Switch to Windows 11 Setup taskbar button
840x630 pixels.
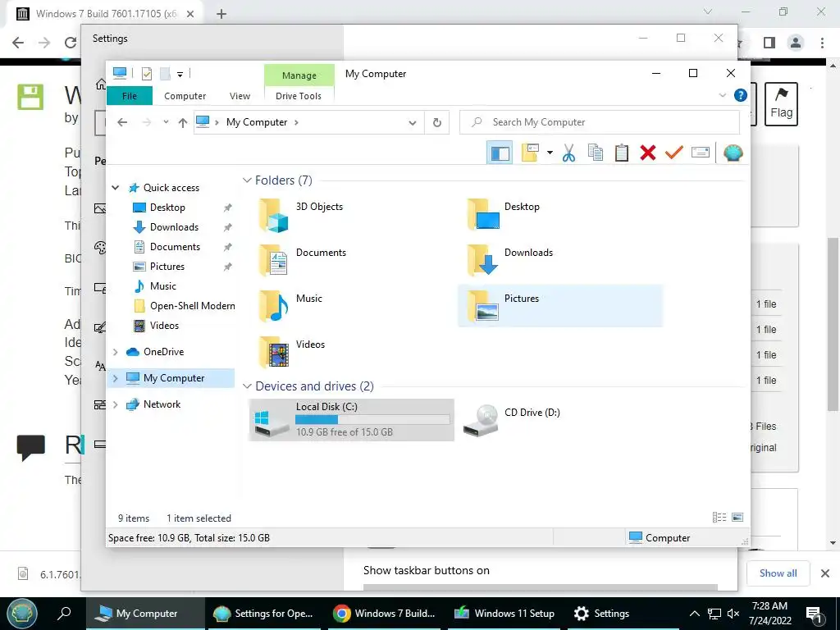[504, 614]
